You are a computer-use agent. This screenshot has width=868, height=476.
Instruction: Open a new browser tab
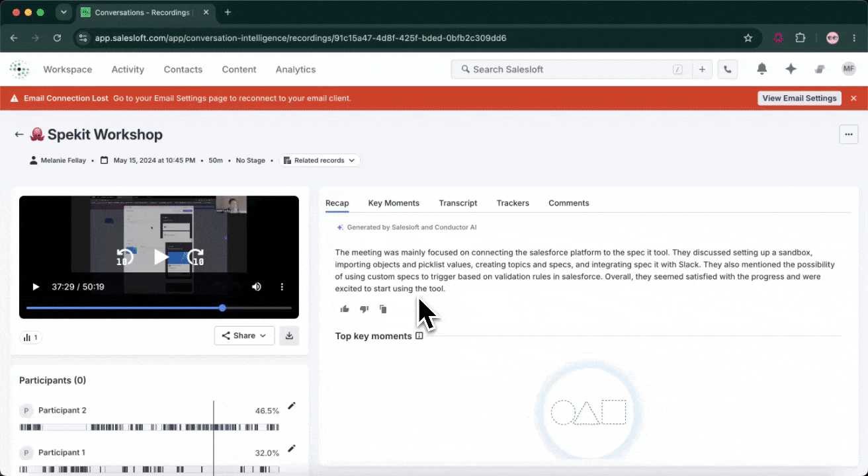228,12
